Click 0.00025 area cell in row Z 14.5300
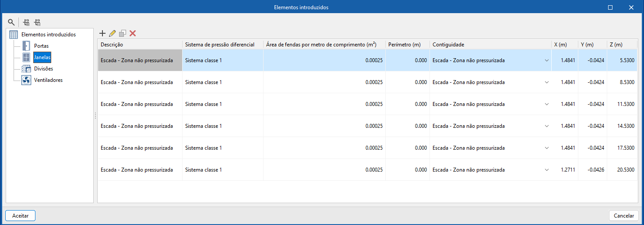This screenshot has width=644, height=225. (324, 126)
